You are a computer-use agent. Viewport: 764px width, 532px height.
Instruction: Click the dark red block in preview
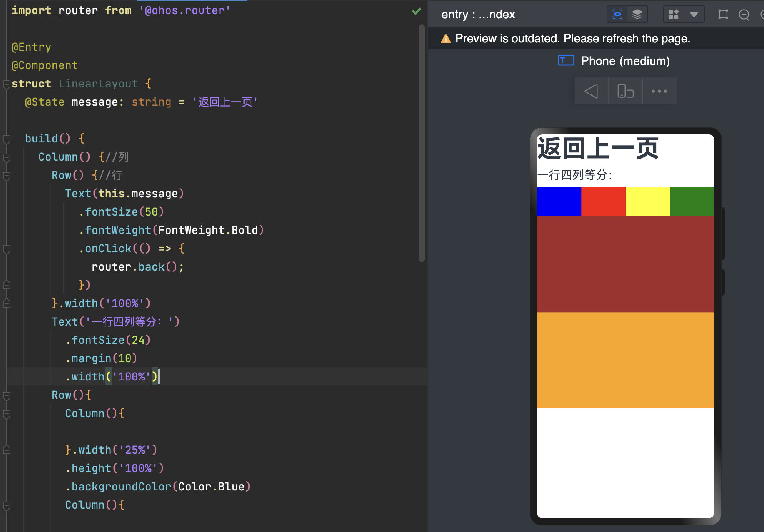[625, 264]
